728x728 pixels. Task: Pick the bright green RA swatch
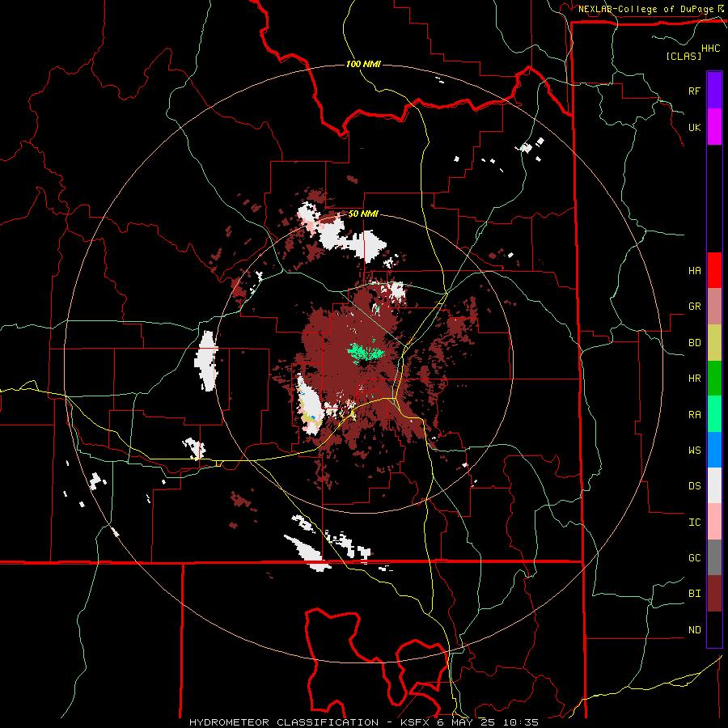714,414
